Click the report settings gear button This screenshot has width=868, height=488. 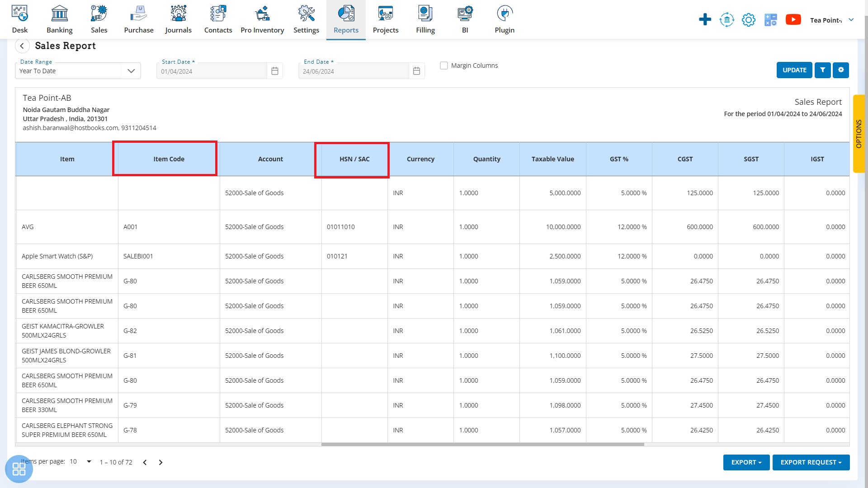(841, 70)
